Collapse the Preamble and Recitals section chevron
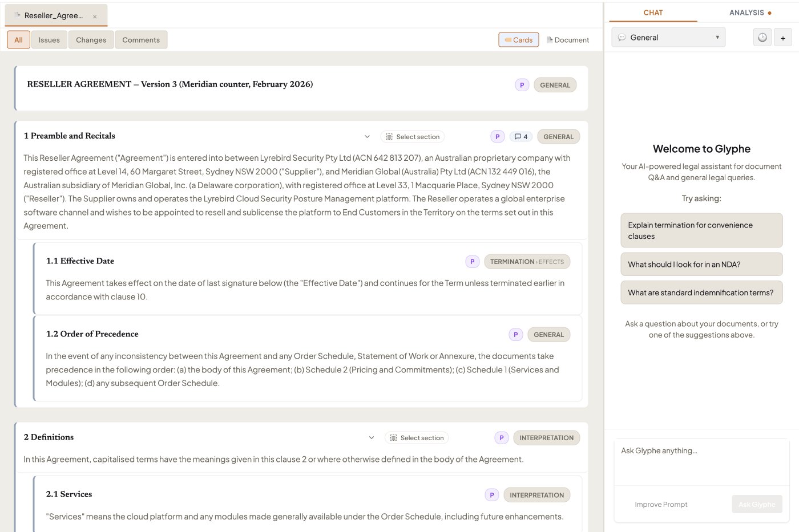The height and width of the screenshot is (532, 799). pyautogui.click(x=367, y=137)
